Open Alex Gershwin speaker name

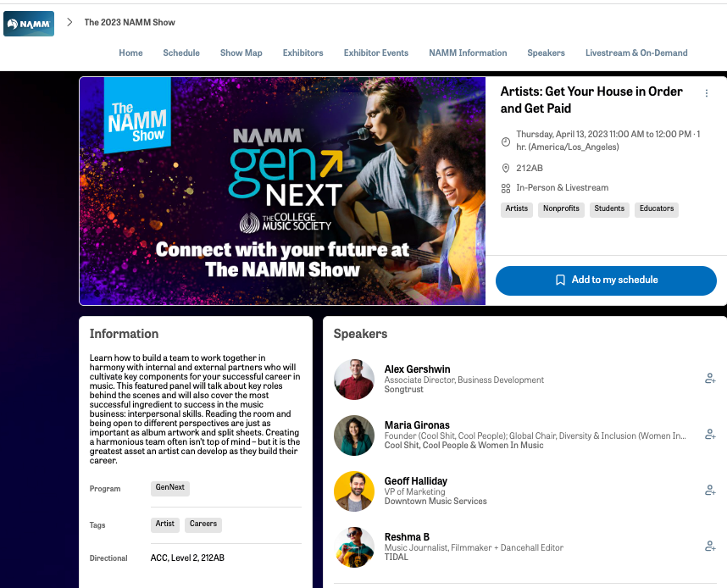coord(417,369)
